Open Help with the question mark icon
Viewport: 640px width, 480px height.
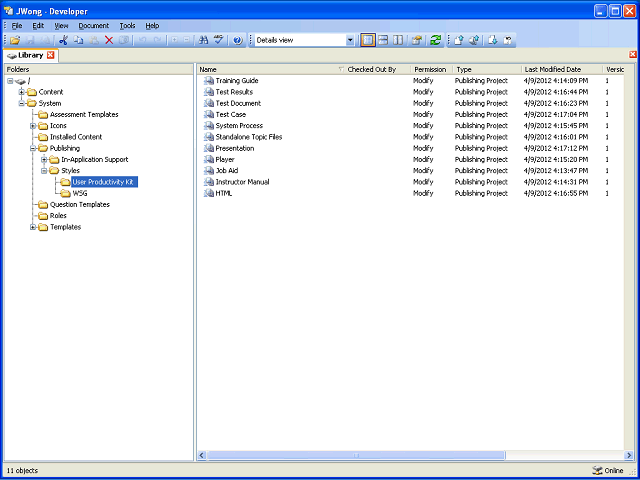click(238, 40)
